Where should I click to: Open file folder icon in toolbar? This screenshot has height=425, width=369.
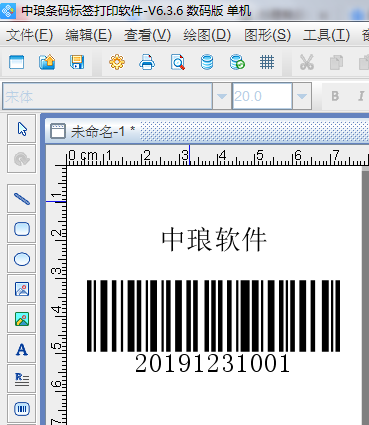[47, 62]
